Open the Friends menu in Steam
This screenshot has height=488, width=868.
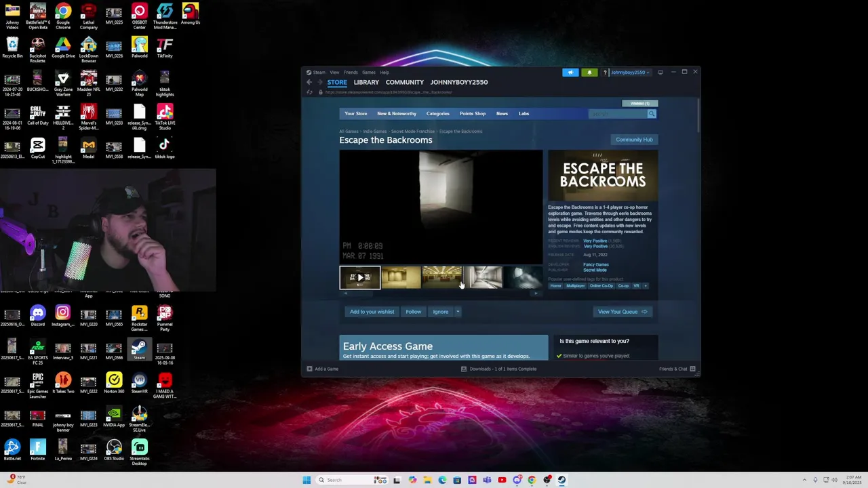pyautogui.click(x=351, y=73)
